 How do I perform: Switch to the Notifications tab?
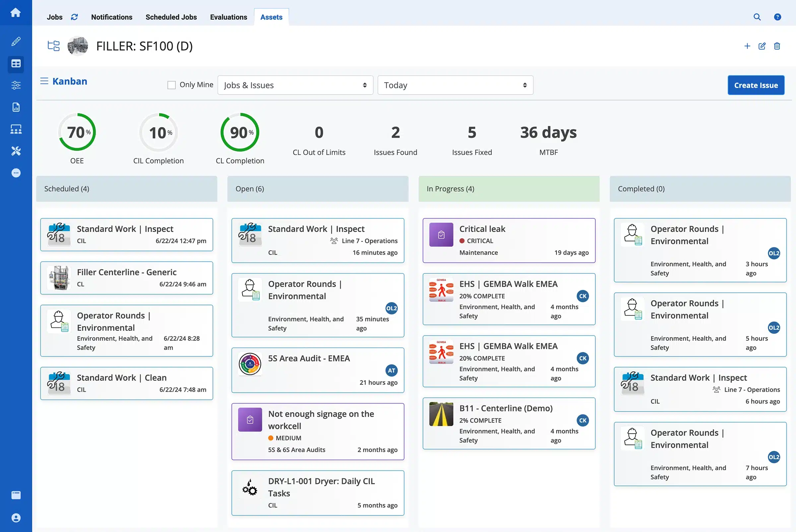(x=112, y=17)
